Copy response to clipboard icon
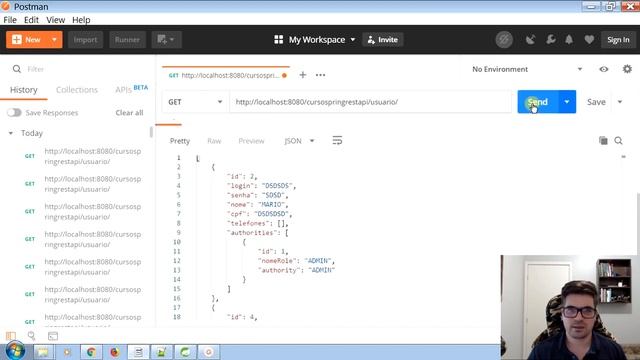Viewport: 640px width, 360px height. point(603,140)
